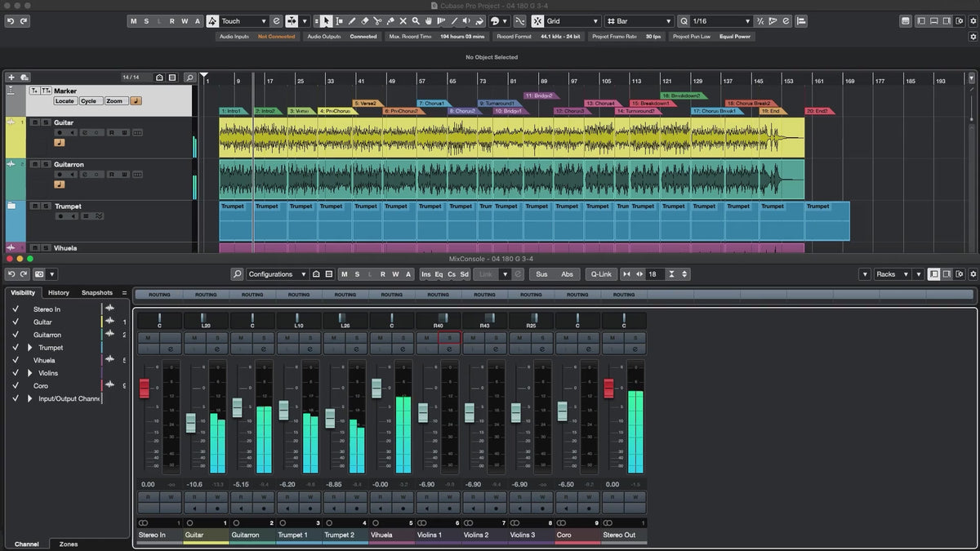The image size is (980, 551).
Task: Expand the Trumpet folder in Visibility list
Action: point(30,348)
